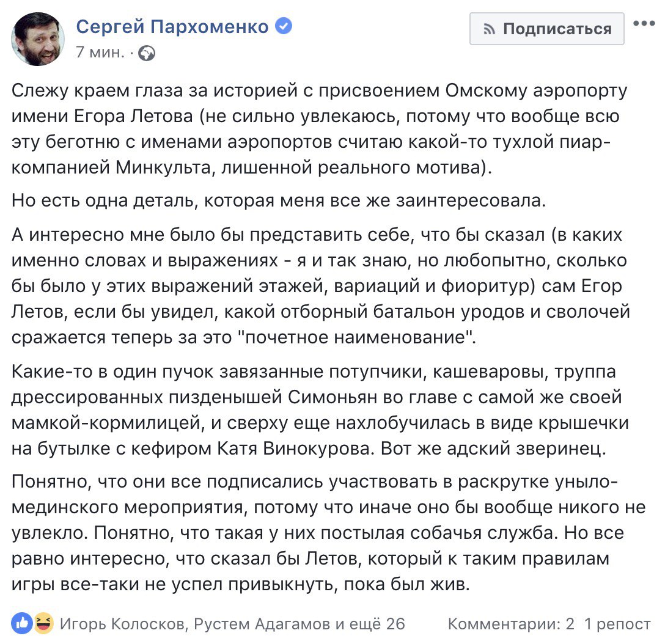Screen dimensions: 665x644
Task: Click the feed icon inside Подписаться
Action: click(x=489, y=29)
